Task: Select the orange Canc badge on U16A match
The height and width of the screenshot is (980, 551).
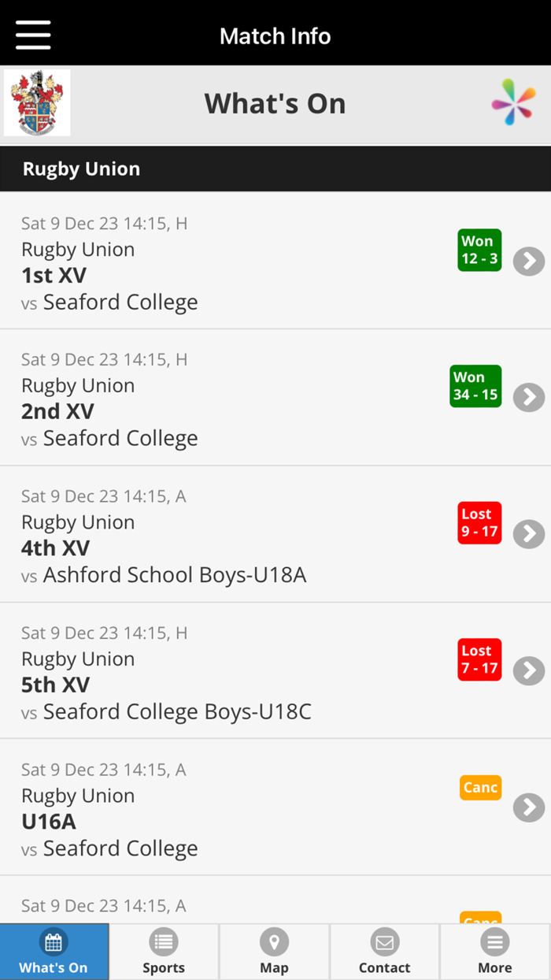Action: click(x=480, y=787)
